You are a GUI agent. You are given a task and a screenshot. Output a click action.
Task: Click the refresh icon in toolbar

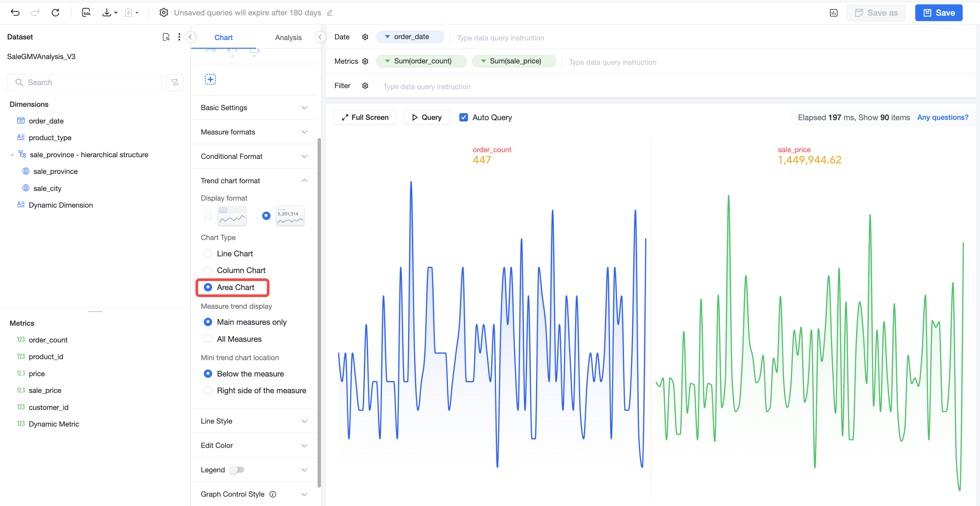click(x=56, y=13)
